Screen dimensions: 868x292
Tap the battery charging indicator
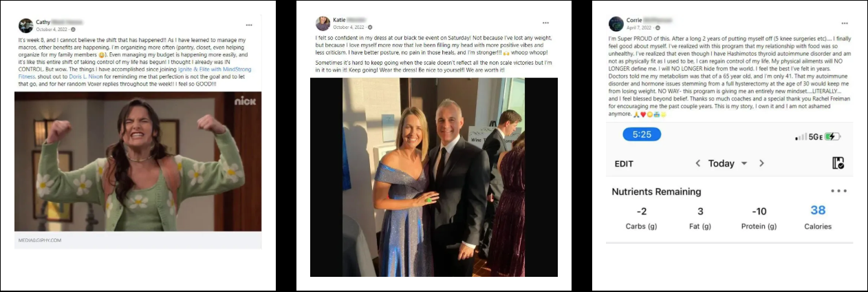click(x=832, y=136)
